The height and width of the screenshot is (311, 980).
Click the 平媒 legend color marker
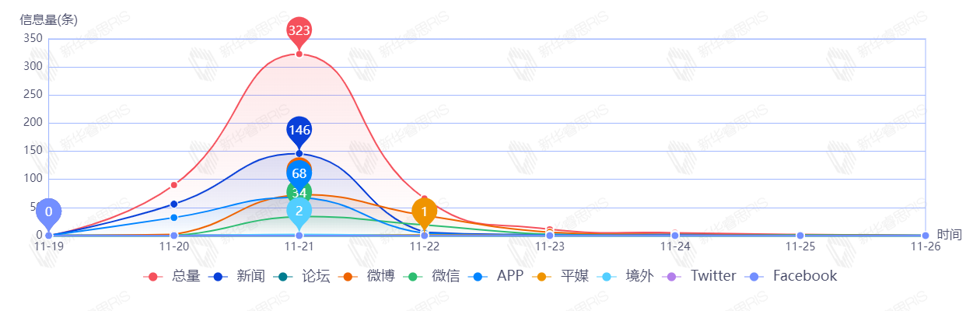coord(541,277)
